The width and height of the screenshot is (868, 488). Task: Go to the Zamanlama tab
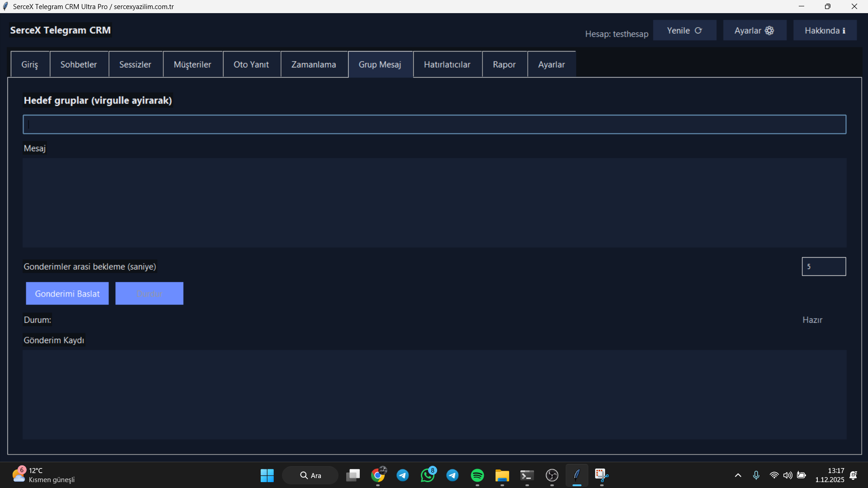314,64
